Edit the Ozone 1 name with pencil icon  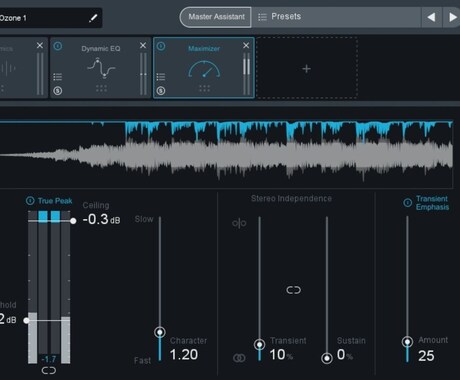click(x=93, y=18)
